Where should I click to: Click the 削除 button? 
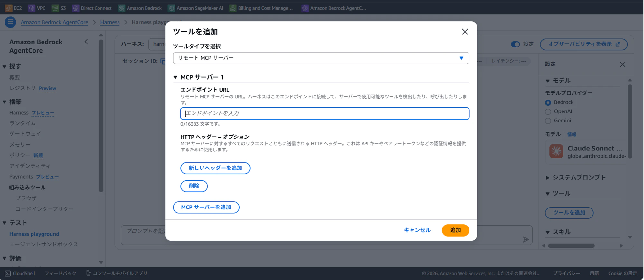194,186
